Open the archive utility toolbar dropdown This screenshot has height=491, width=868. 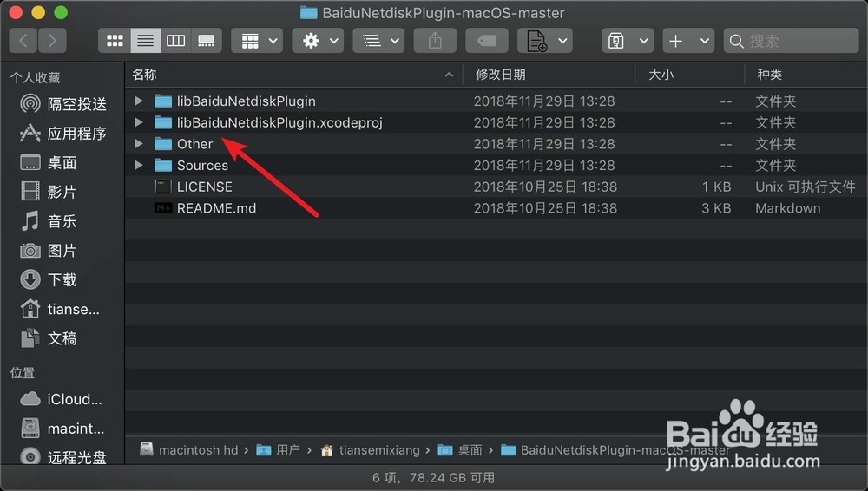(x=628, y=41)
